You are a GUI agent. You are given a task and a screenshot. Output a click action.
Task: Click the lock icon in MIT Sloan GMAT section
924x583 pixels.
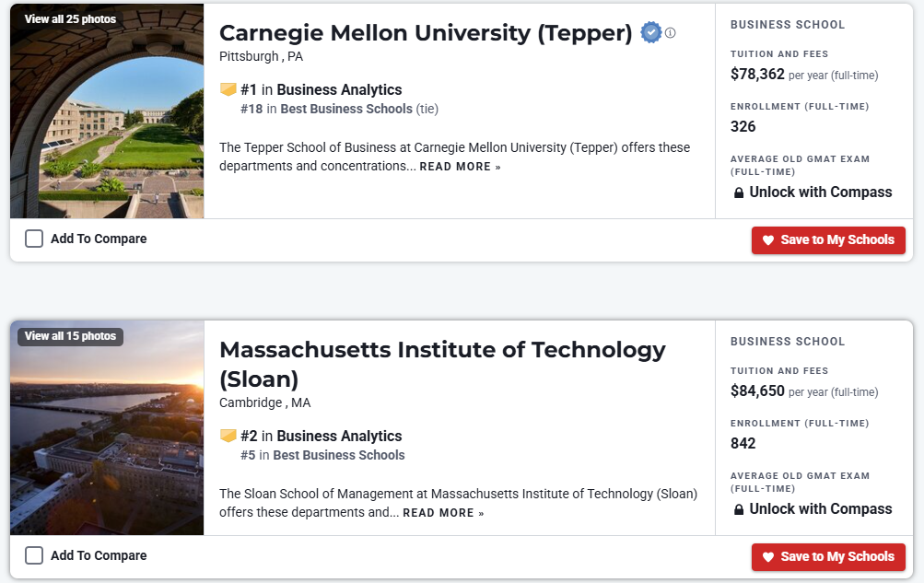pyautogui.click(x=739, y=509)
